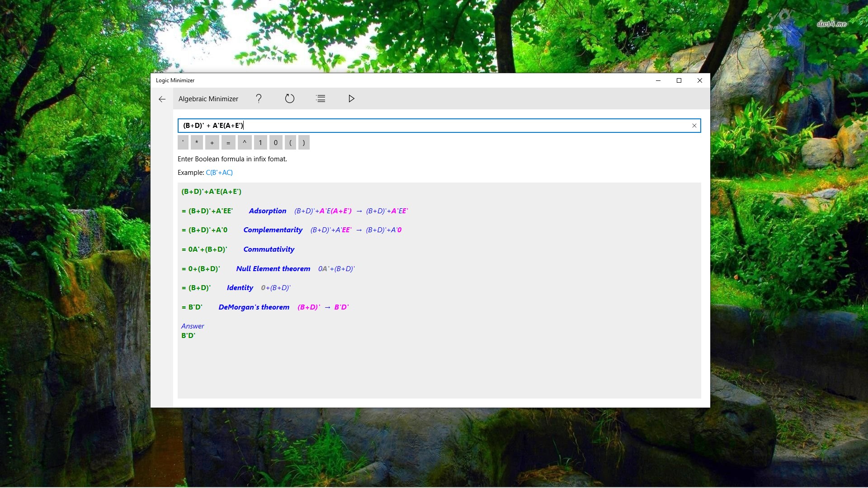Viewport: 868px width, 488px height.
Task: Open the help question mark icon
Action: [x=259, y=99]
